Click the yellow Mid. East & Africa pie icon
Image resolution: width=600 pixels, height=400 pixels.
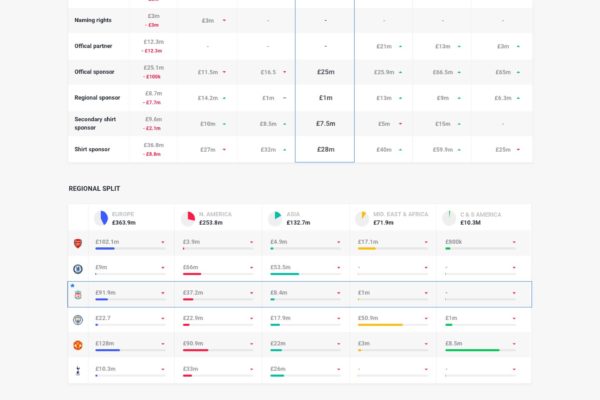point(362,218)
